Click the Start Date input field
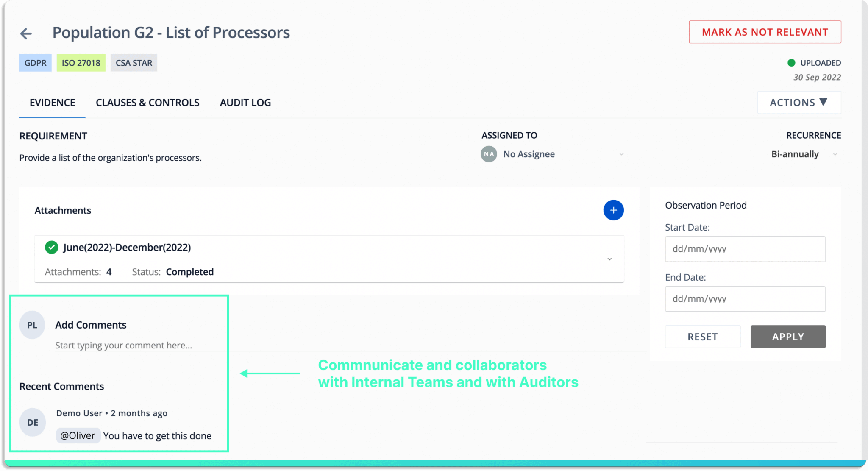The image size is (868, 471). point(745,249)
